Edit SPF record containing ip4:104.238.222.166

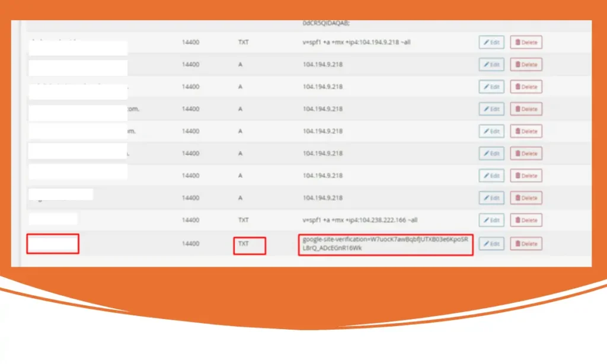(491, 220)
